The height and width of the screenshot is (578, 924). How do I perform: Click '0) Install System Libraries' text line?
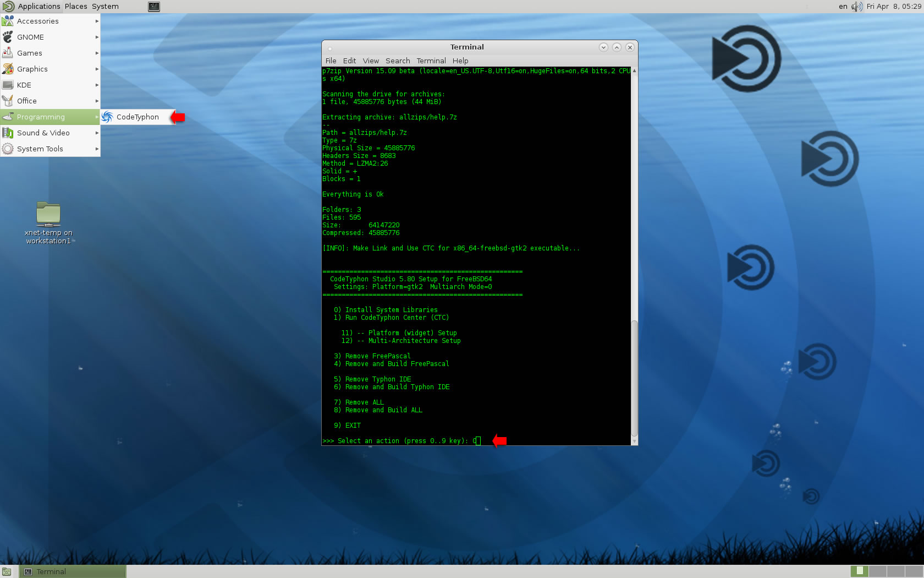[x=386, y=310]
